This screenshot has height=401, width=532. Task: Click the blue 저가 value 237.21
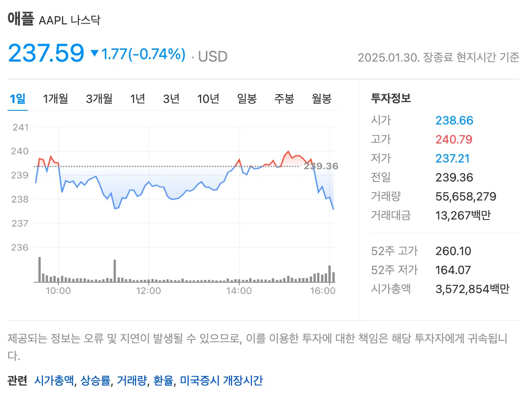(x=453, y=158)
